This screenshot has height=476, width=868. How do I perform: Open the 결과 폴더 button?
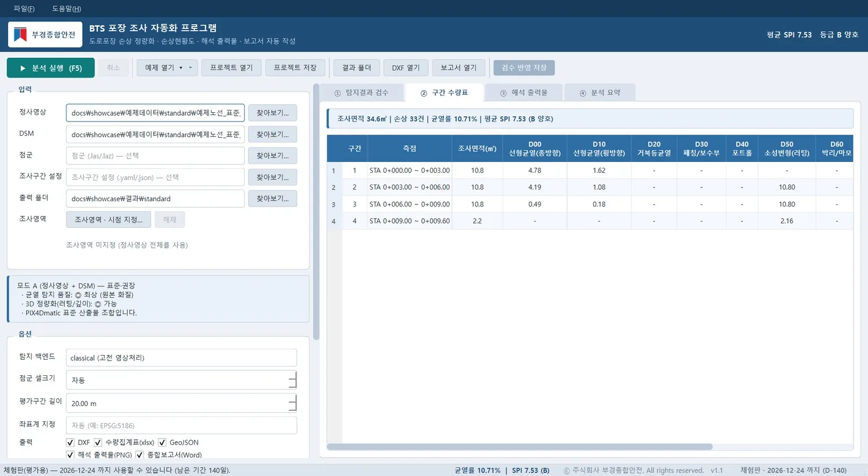(x=356, y=68)
